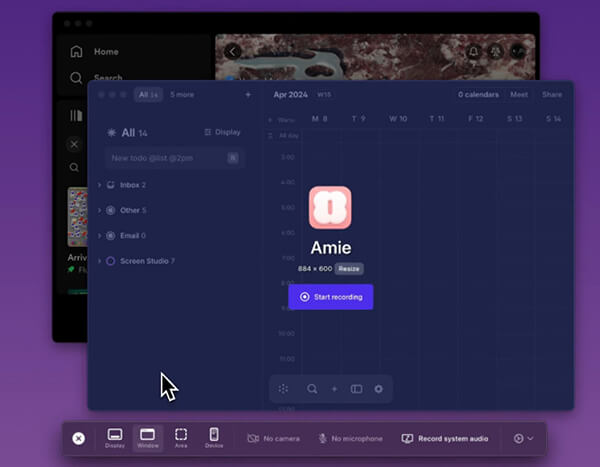Screen dimensions: 600x467
Task: Expand the Email list in Amie
Action: tap(99, 235)
